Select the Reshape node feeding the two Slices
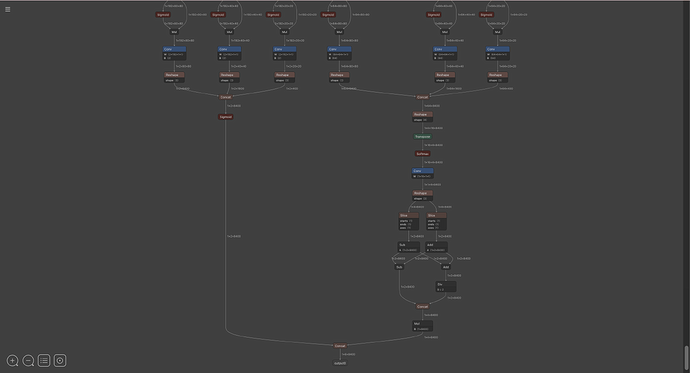The image size is (690, 373). (x=422, y=195)
